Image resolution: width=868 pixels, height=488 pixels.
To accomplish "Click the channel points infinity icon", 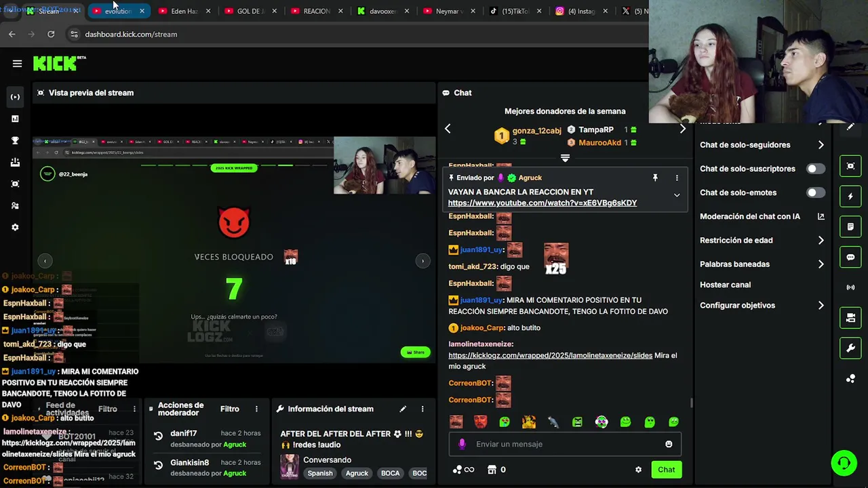I will [x=463, y=470].
